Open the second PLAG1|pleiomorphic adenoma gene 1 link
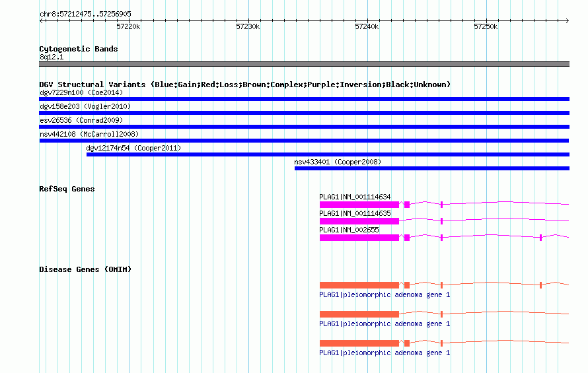The height and width of the screenshot is (373, 588). coord(385,324)
